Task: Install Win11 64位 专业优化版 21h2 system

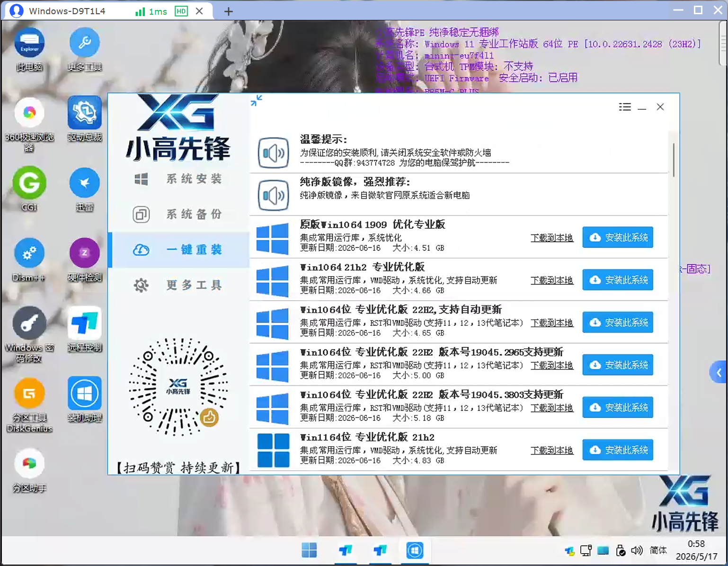Action: tap(618, 450)
